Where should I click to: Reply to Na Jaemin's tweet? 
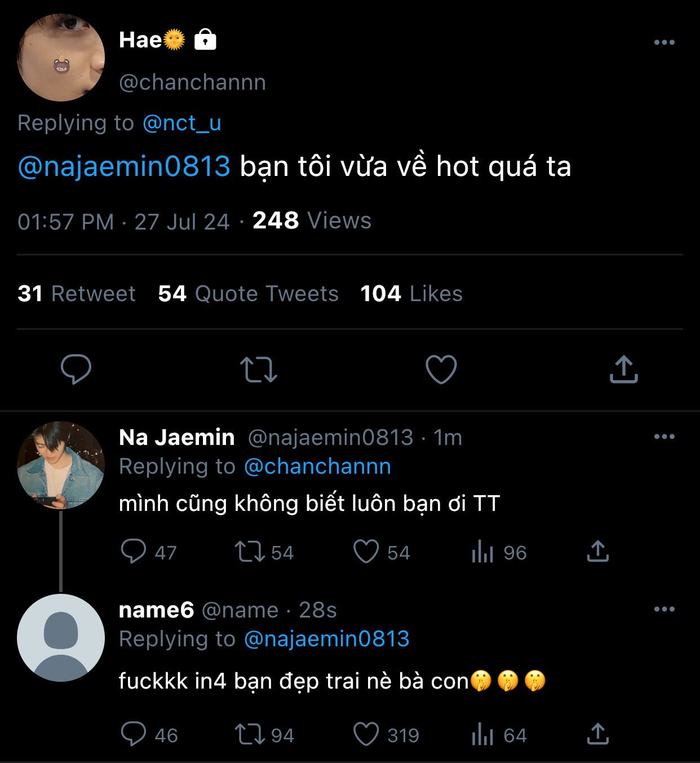tap(134, 552)
